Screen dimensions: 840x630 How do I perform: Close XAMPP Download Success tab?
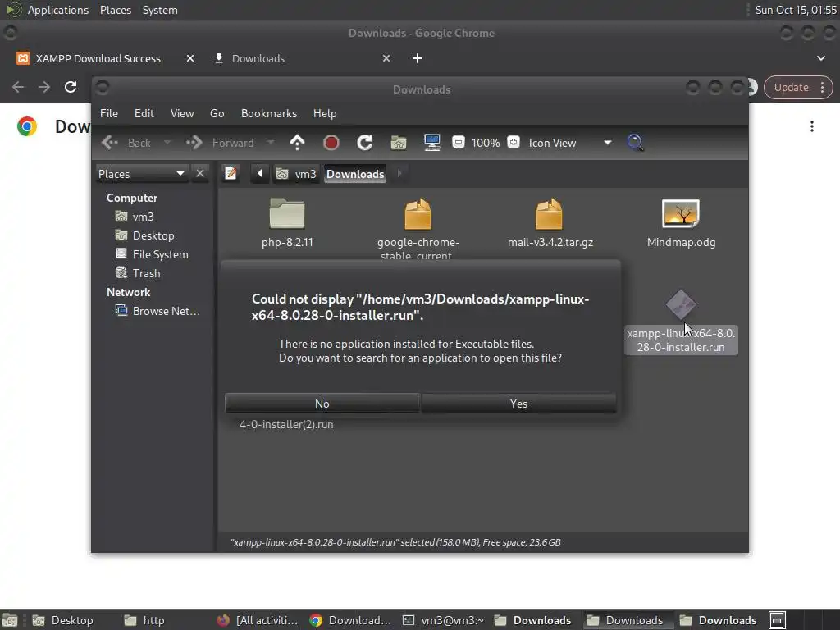(190, 58)
